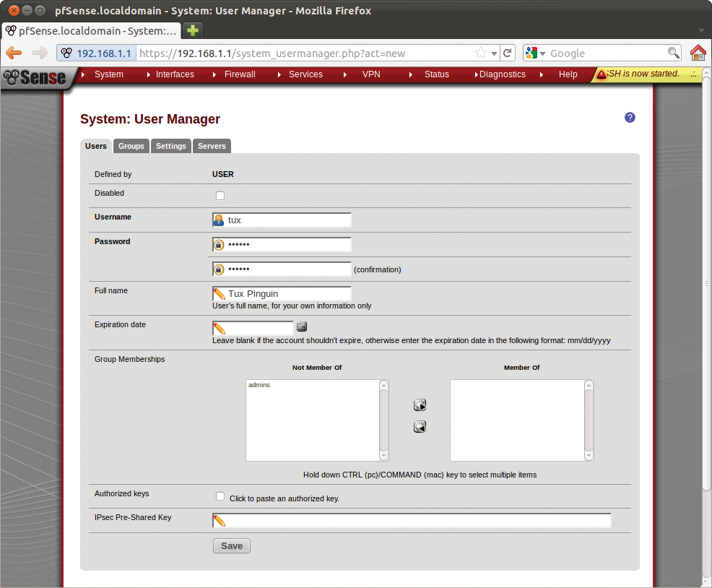Open the Google search engine dropdown
This screenshot has width=712, height=588.
(541, 53)
